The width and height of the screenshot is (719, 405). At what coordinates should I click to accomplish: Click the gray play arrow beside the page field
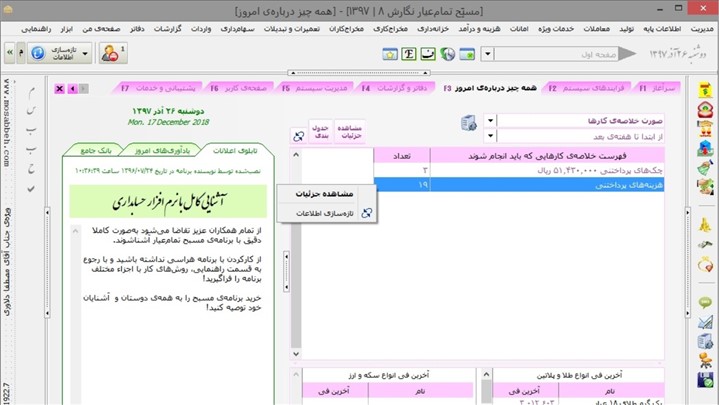(x=627, y=54)
